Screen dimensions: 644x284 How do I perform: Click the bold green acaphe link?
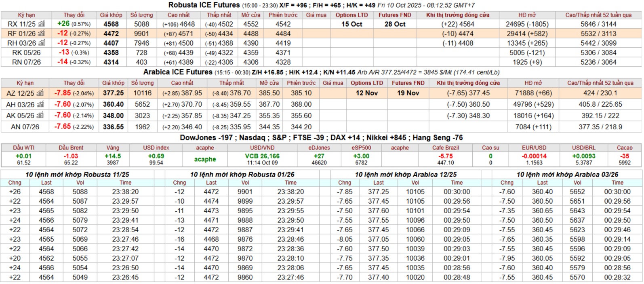pos(205,159)
